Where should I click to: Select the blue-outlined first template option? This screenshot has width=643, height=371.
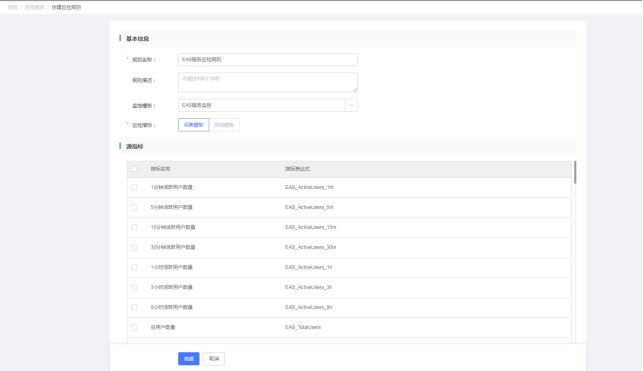click(x=194, y=125)
